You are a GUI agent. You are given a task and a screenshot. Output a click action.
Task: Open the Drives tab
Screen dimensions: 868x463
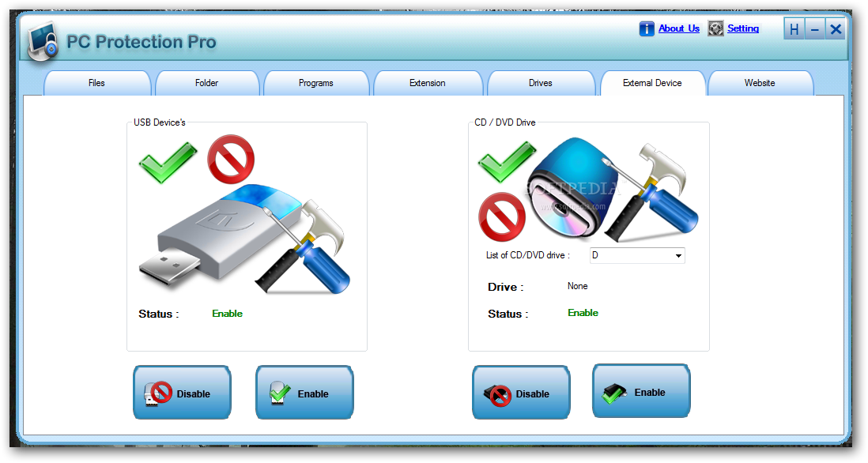tap(540, 83)
